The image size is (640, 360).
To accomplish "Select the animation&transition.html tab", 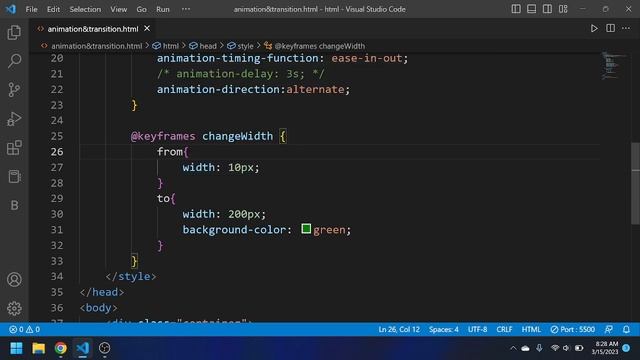I will (x=93, y=29).
